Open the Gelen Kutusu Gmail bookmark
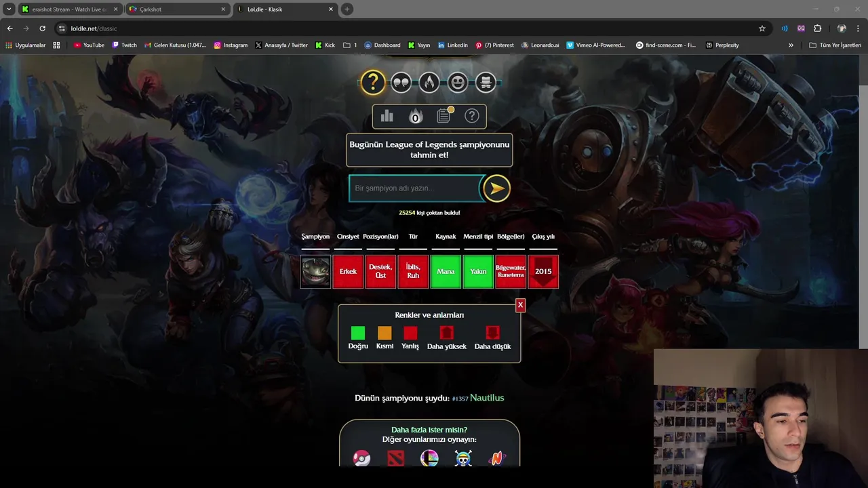This screenshot has height=488, width=868. click(175, 45)
